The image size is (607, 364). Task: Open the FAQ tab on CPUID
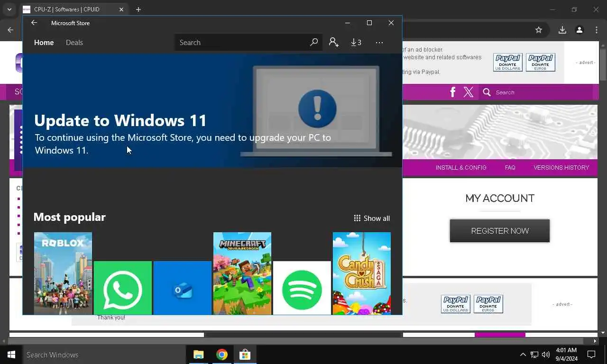point(510,167)
